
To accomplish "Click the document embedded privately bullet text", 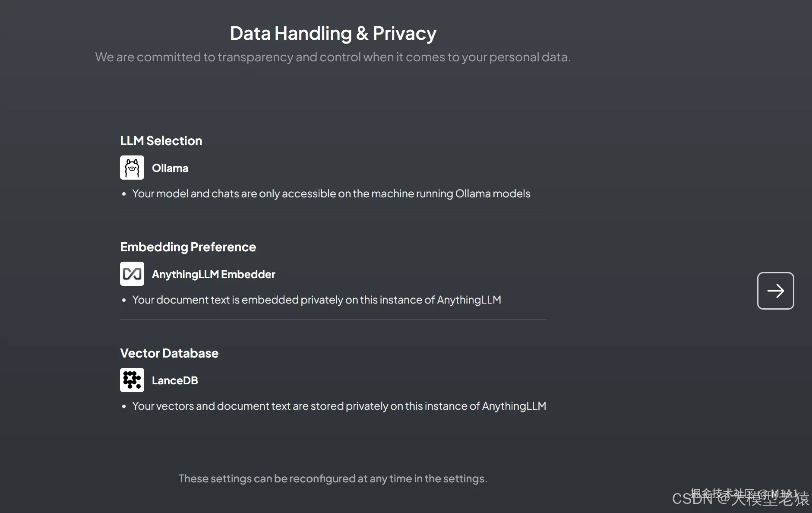I will [317, 300].
